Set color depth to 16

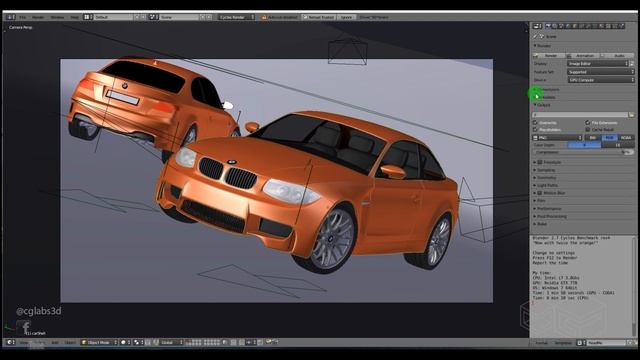click(x=618, y=145)
